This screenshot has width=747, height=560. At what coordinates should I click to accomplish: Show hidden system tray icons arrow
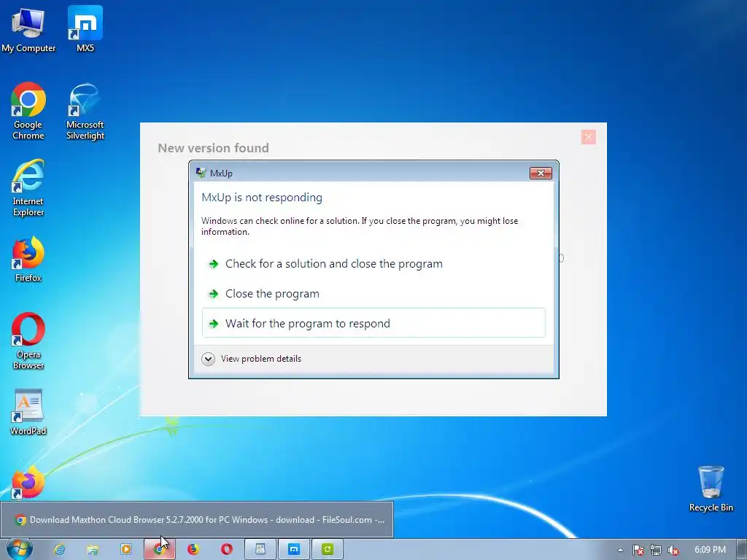(x=620, y=550)
